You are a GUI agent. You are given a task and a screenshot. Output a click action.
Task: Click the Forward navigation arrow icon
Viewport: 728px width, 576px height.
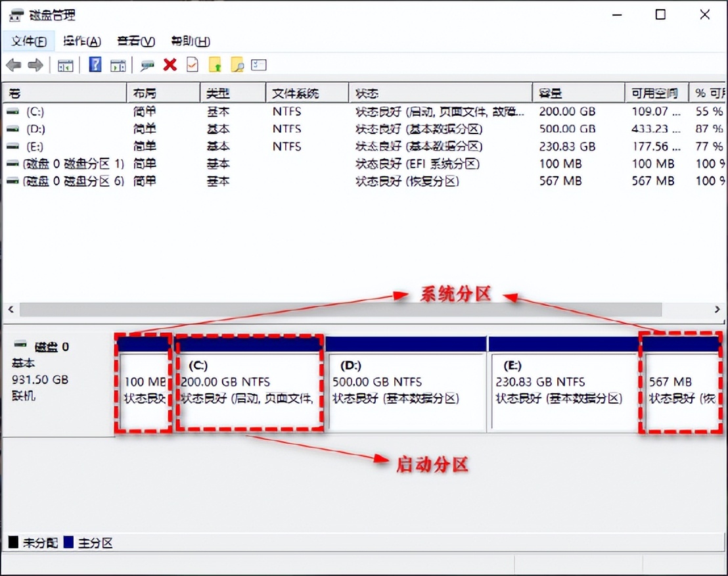click(34, 64)
